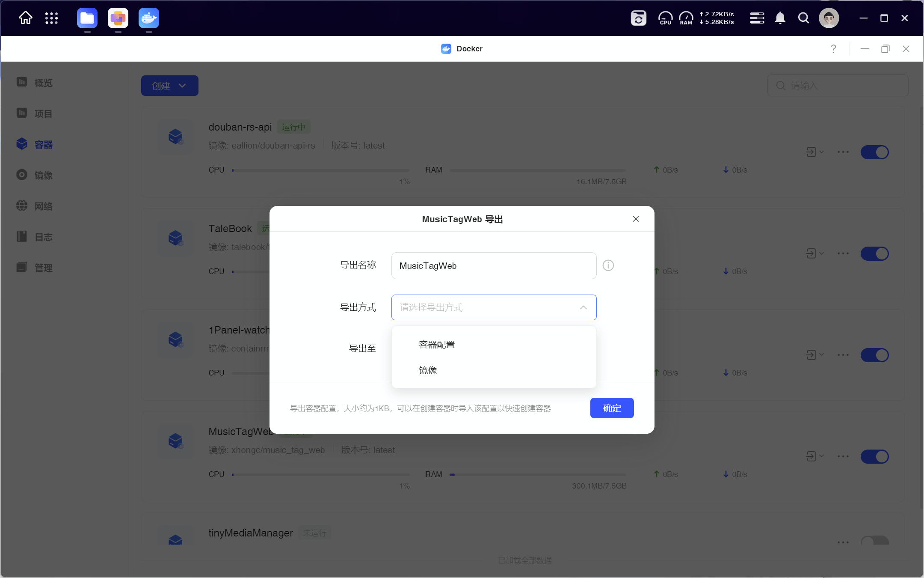Click the container list vertical scrollbar
The image size is (924, 578).
(921, 308)
